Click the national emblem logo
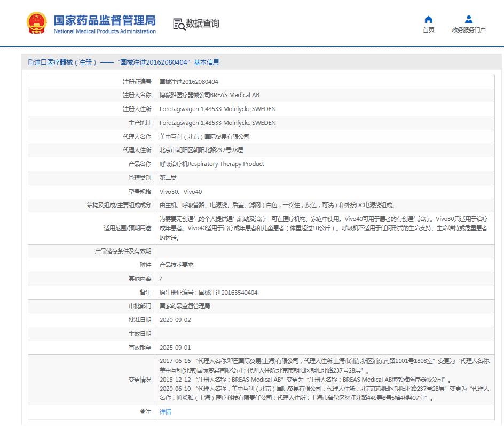The width and height of the screenshot is (504, 426). tap(37, 23)
